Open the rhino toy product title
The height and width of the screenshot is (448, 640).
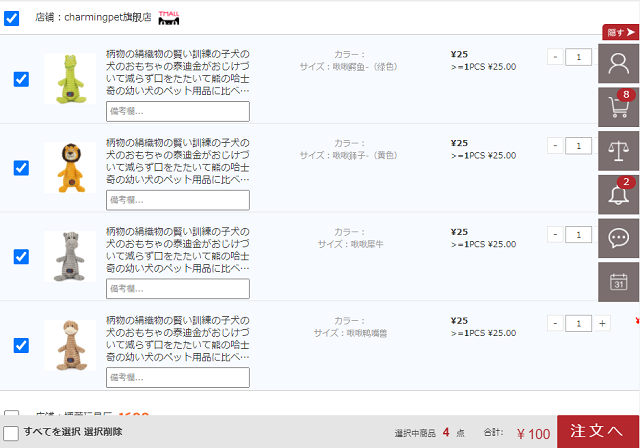178,250
